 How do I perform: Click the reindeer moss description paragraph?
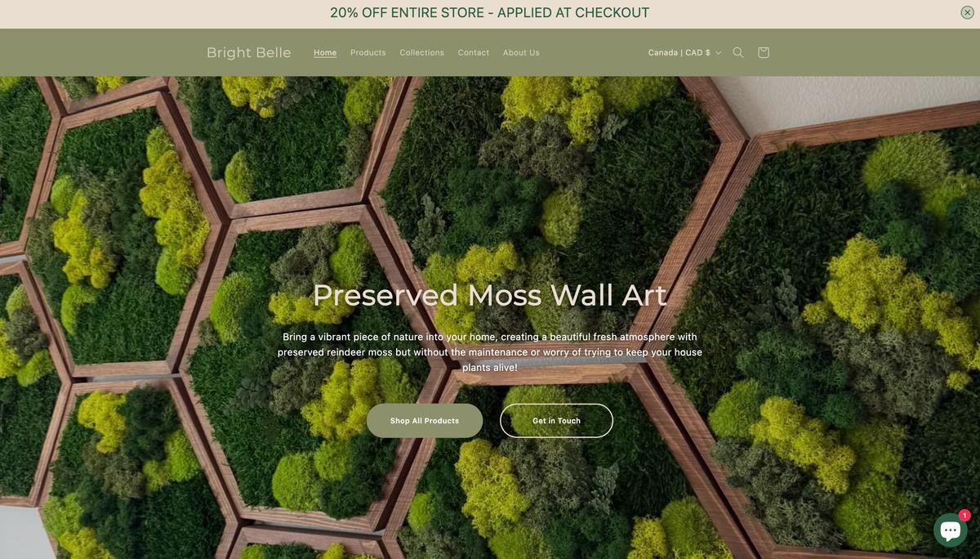coord(490,352)
